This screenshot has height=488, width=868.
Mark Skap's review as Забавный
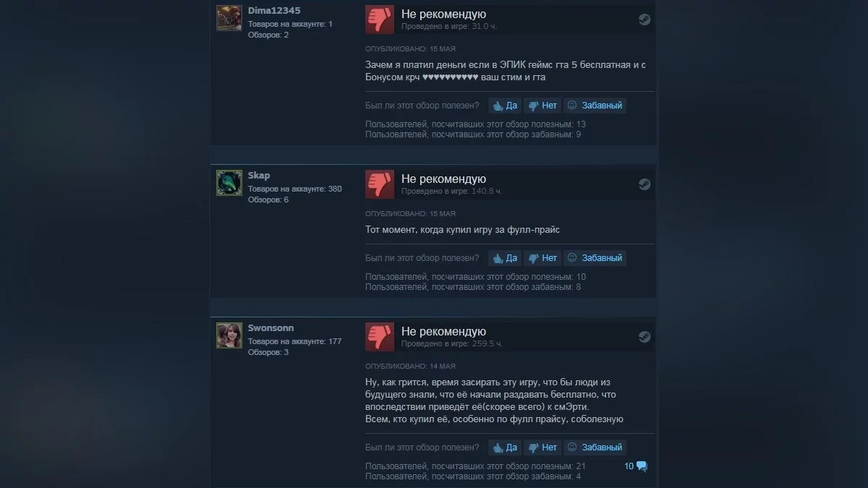coord(595,258)
